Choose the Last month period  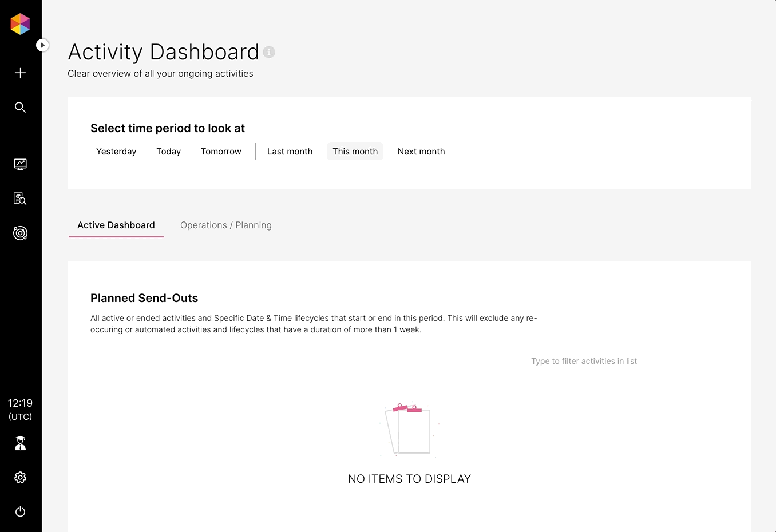point(290,152)
